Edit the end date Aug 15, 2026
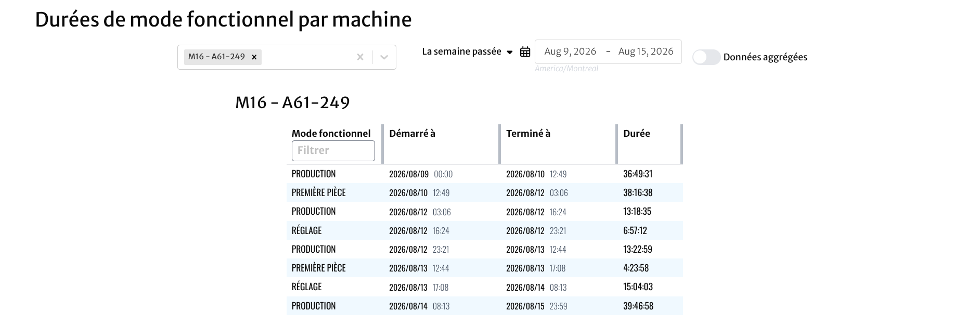 point(646,51)
